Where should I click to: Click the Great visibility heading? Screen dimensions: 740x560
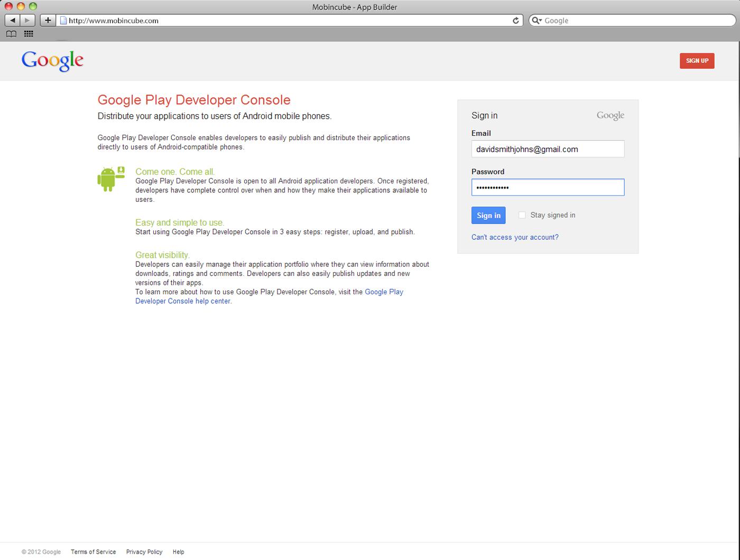click(x=162, y=255)
